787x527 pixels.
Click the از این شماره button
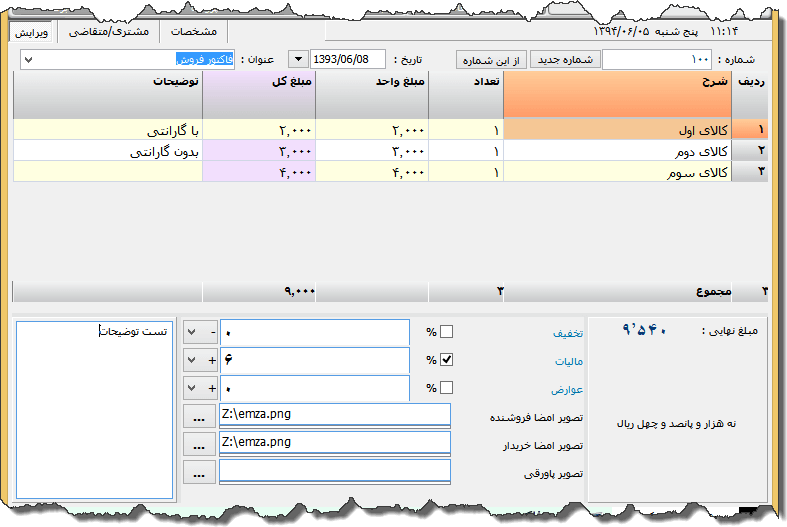tap(491, 60)
